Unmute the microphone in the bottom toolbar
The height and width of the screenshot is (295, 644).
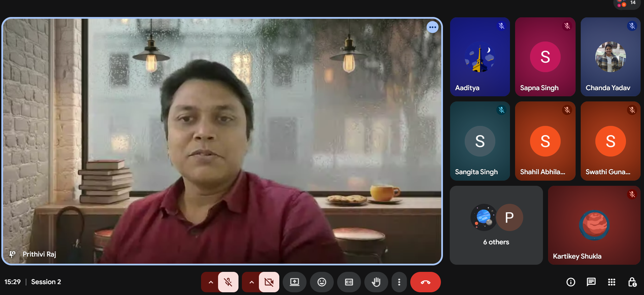point(228,282)
